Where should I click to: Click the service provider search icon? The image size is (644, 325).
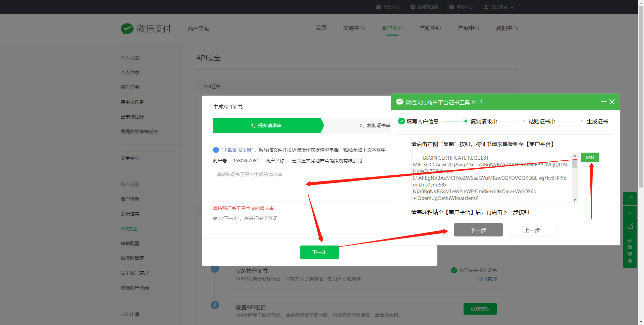click(x=413, y=7)
